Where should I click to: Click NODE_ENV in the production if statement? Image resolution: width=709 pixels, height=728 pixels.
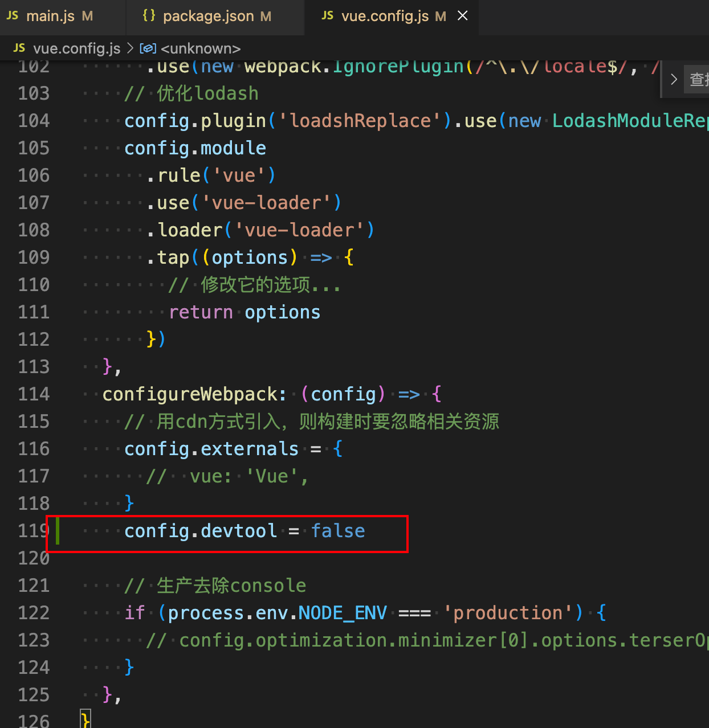[x=343, y=613]
